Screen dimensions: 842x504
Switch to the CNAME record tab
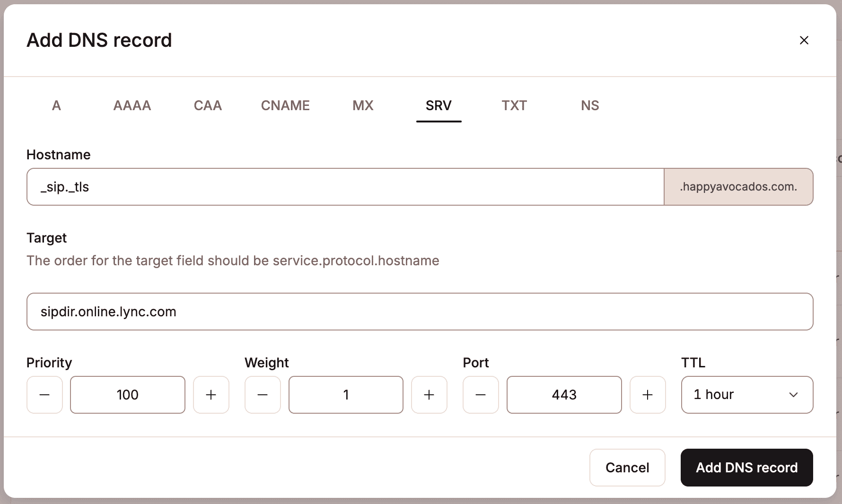pos(285,105)
